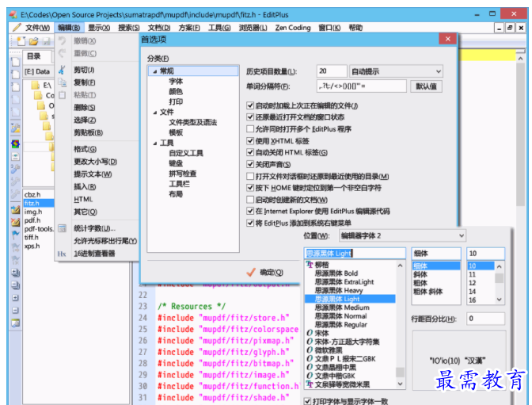532x405 pixels.
Task: Toggle 自动关闭 HTML 标签 checkbox
Action: [x=250, y=152]
